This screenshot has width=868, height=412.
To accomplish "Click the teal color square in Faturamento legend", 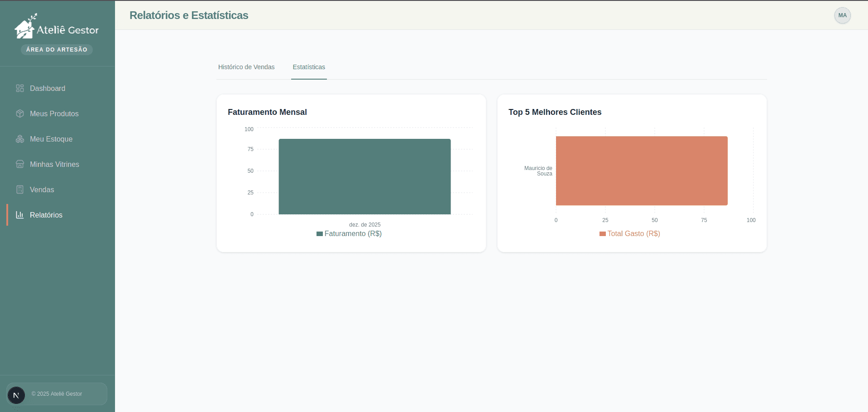I will pyautogui.click(x=318, y=233).
